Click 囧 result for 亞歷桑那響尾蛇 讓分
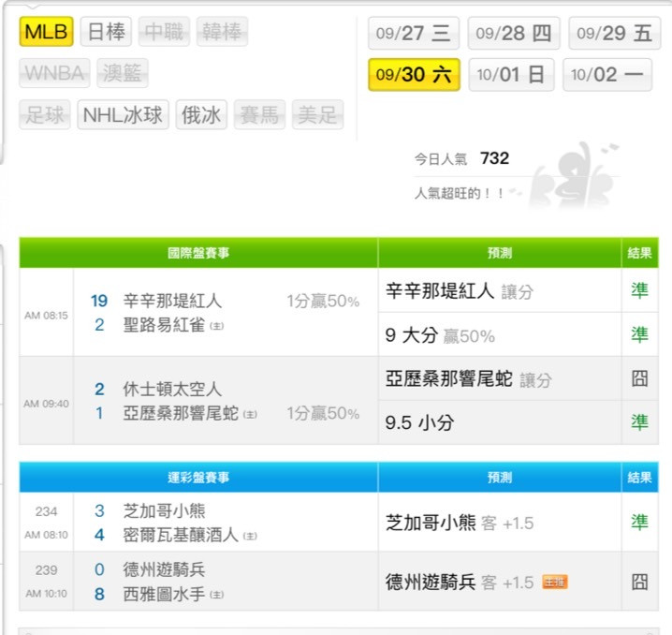Image resolution: width=672 pixels, height=635 pixels. coord(639,378)
